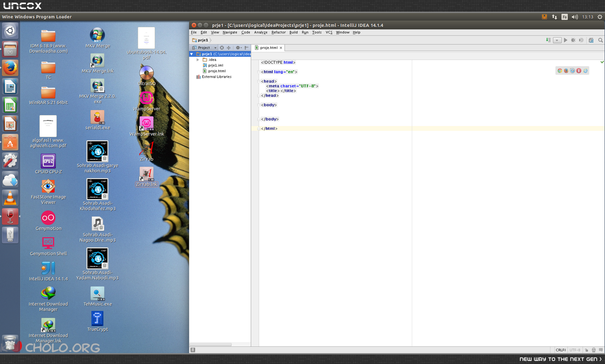Image resolution: width=605 pixels, height=364 pixels.
Task: Click the inspection status green checkmark
Action: tap(602, 62)
